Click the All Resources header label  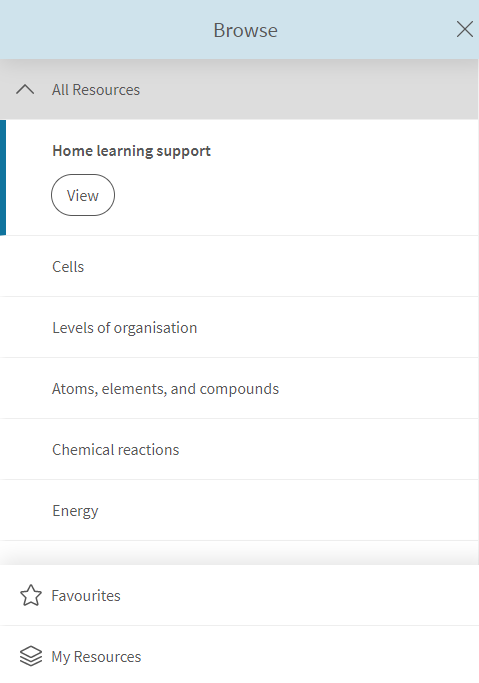pyautogui.click(x=96, y=90)
